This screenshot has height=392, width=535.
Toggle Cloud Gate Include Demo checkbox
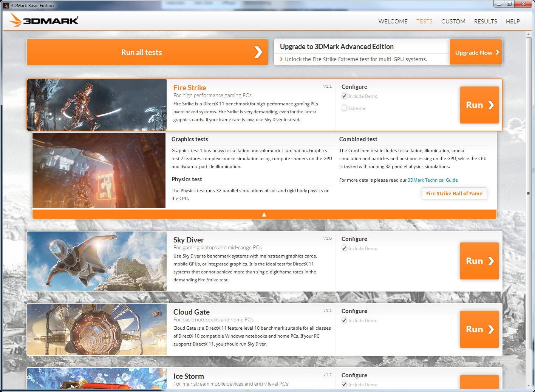click(344, 321)
